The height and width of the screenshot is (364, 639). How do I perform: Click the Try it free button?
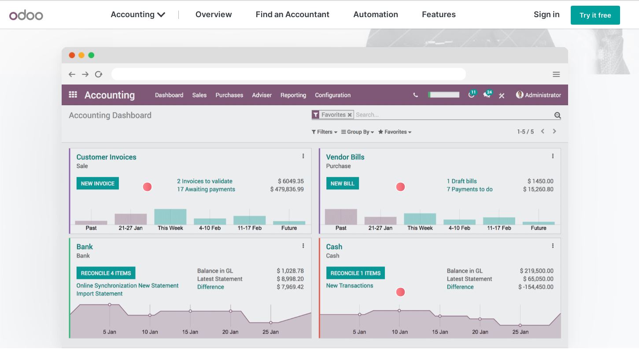tap(595, 15)
